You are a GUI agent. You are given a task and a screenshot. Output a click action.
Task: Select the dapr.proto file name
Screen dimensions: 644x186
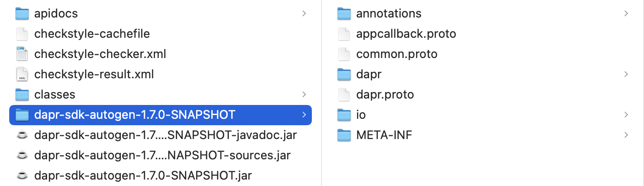point(385,95)
